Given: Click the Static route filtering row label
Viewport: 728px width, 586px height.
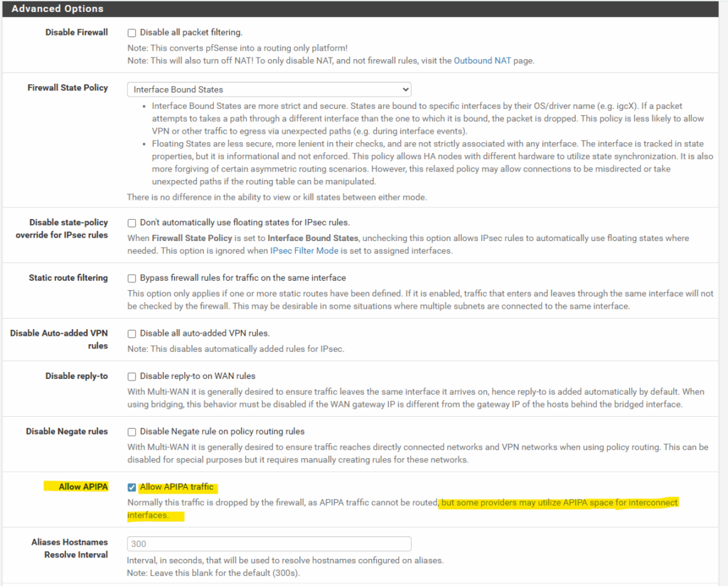Looking at the screenshot, I should (68, 277).
